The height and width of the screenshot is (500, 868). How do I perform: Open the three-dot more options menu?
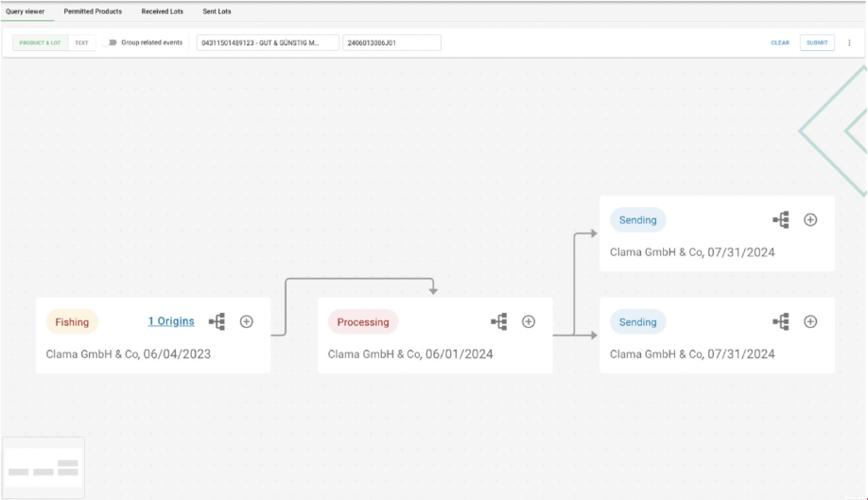click(849, 43)
